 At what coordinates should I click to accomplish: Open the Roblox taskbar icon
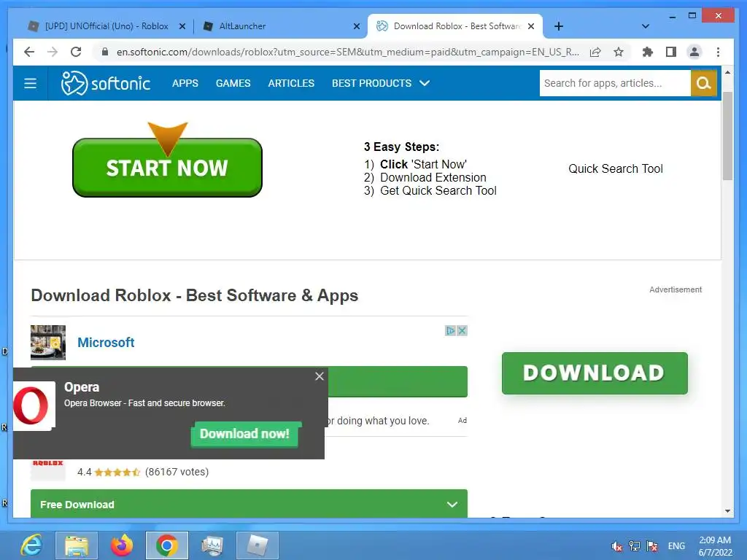[x=258, y=545]
